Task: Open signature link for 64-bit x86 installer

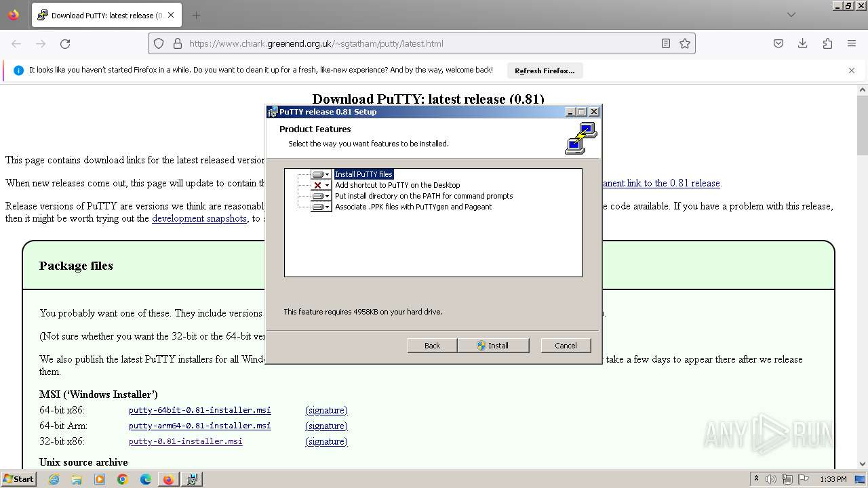Action: pyautogui.click(x=326, y=410)
